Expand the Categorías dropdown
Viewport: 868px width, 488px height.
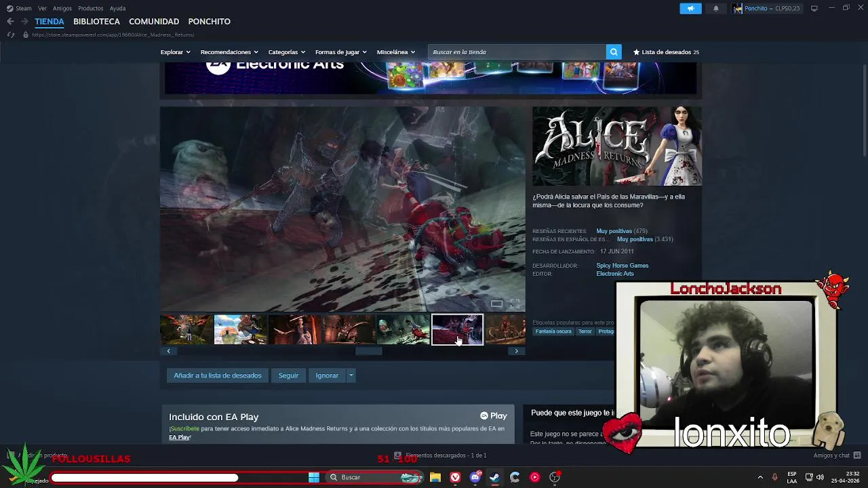point(286,52)
